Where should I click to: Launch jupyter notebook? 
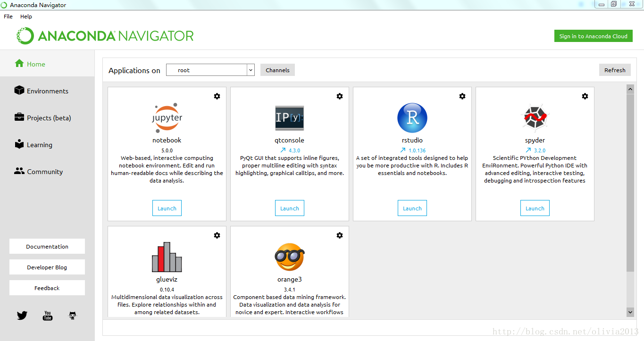click(x=167, y=208)
